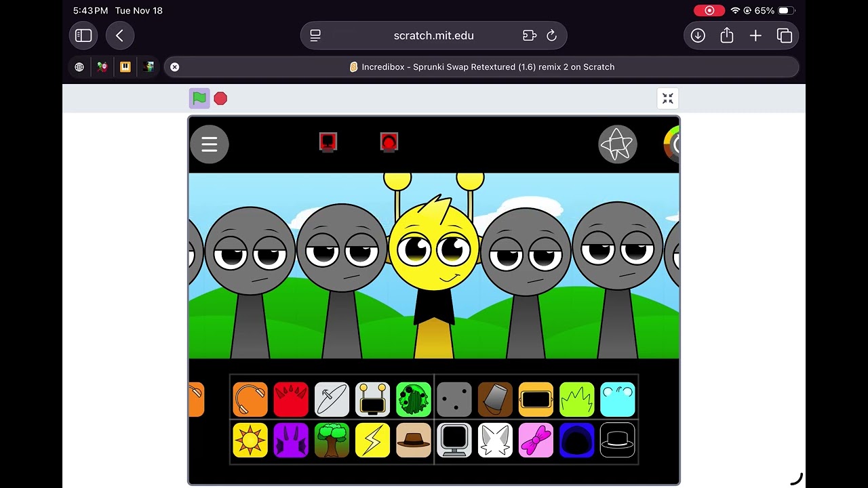Select the Incredibox Sprunki Swap Retextured tab

click(482, 66)
